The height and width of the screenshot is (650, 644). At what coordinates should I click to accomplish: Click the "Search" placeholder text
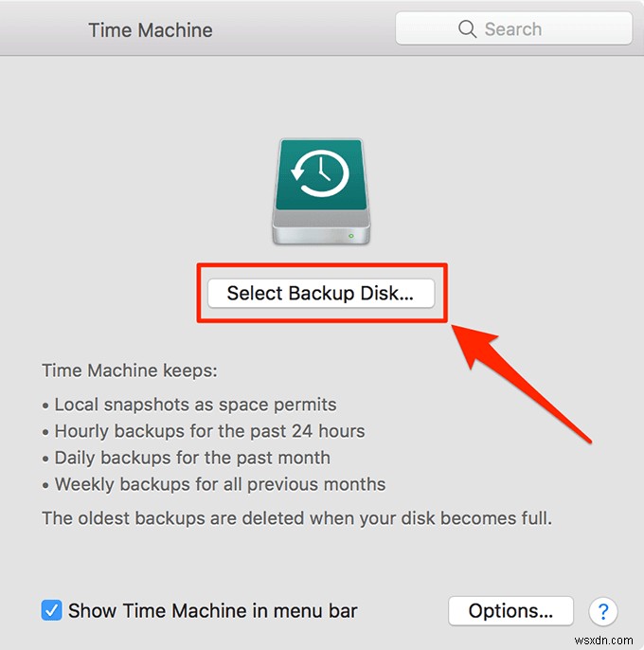pyautogui.click(x=512, y=29)
